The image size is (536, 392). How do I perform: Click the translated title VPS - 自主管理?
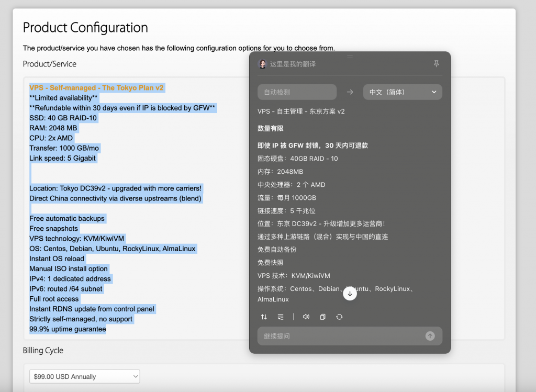click(x=301, y=111)
